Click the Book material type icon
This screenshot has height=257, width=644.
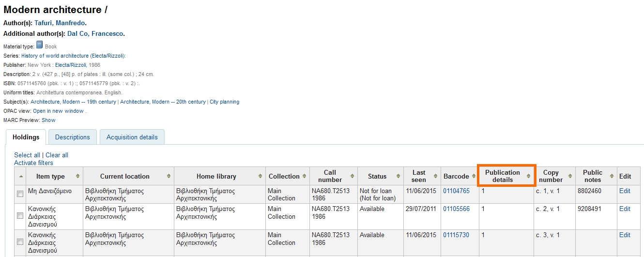point(40,45)
